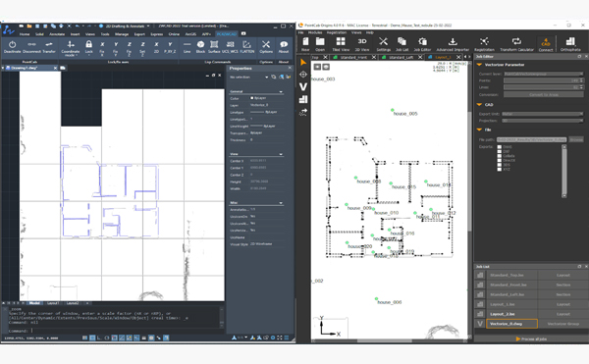The image size is (589, 364).
Task: Open the Projection dropdown
Action: tap(543, 121)
